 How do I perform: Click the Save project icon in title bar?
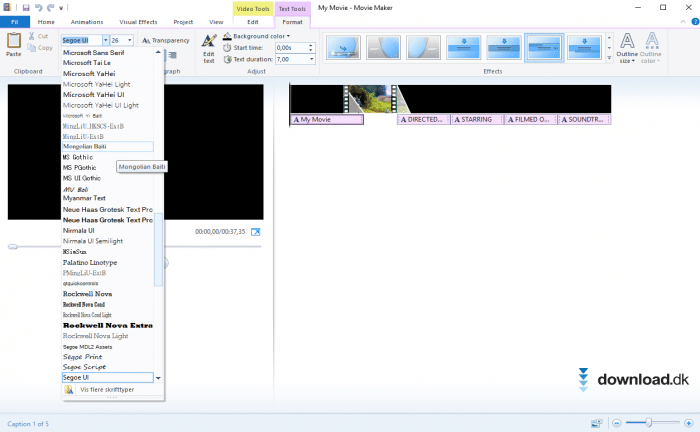point(26,8)
